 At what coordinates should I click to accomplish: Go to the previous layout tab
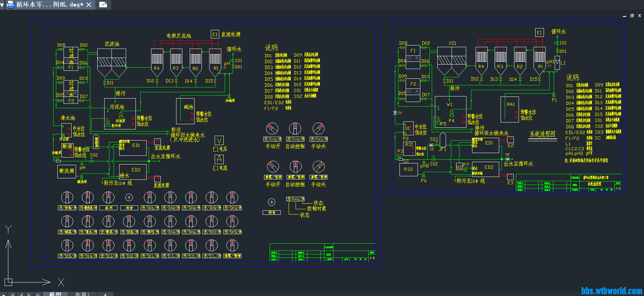pyautogui.click(x=21, y=294)
